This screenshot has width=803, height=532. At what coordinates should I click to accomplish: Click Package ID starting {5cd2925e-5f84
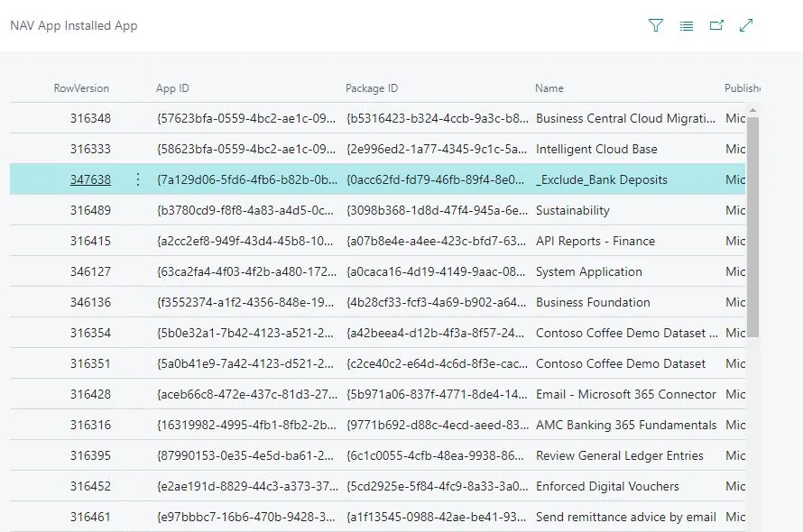point(437,486)
